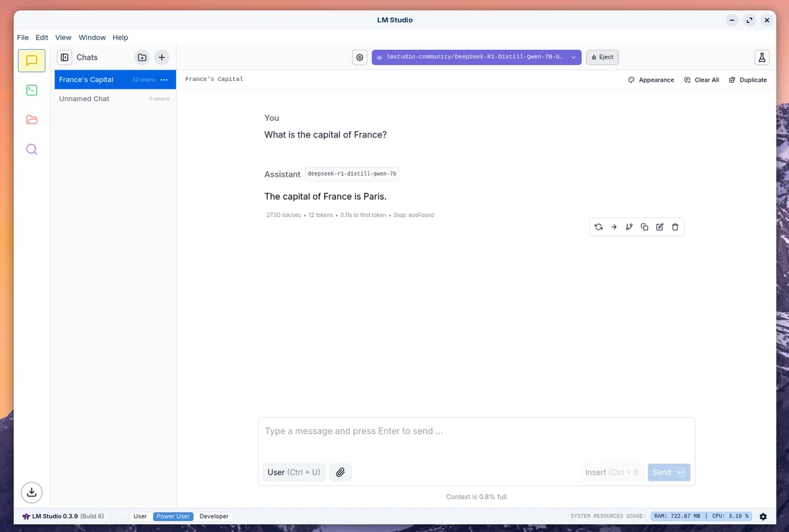Screen dimensions: 789x532
Task: Copy the assistant message
Action: click(x=644, y=227)
